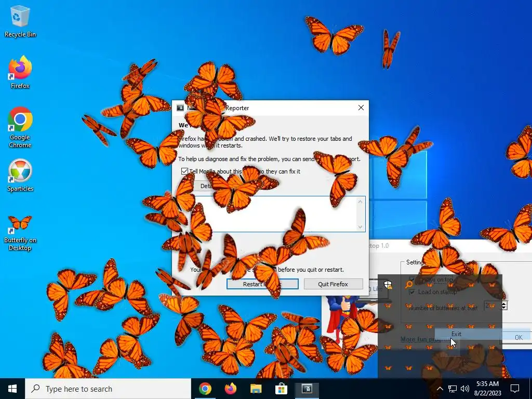Click the orange magnifier tray icon
This screenshot has width=532, height=399.
coord(409,284)
